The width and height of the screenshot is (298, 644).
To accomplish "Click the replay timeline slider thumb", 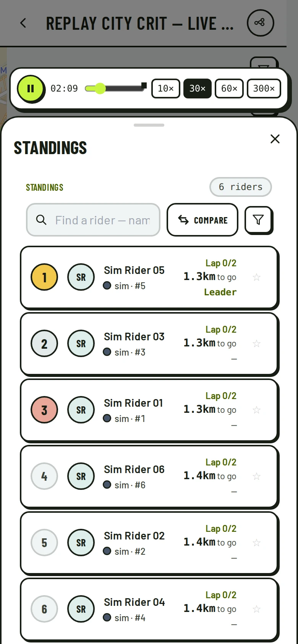I will tap(100, 89).
